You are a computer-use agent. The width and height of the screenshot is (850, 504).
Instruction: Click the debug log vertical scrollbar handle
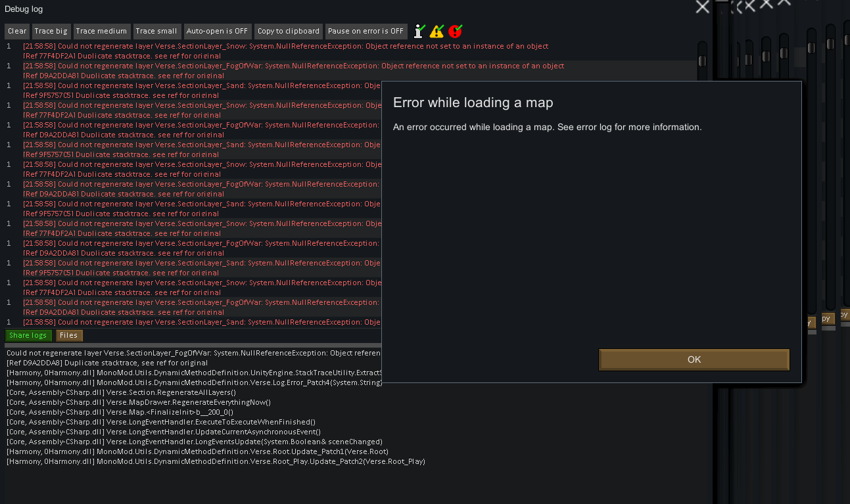(702, 61)
